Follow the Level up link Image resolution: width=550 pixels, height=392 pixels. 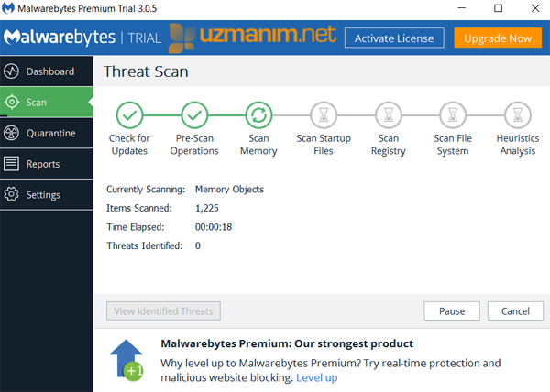coord(317,377)
